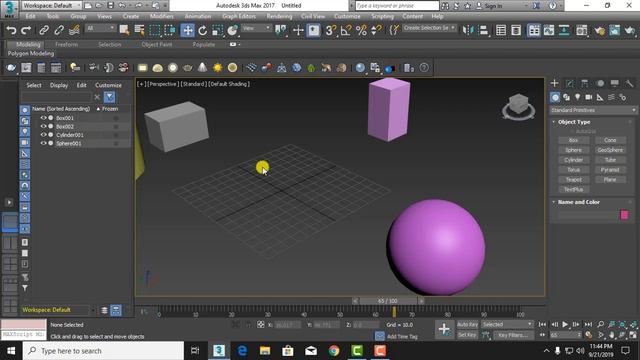Click the Zoom Extents navigation icon
Screen dimensions: 640x360
click(622, 324)
